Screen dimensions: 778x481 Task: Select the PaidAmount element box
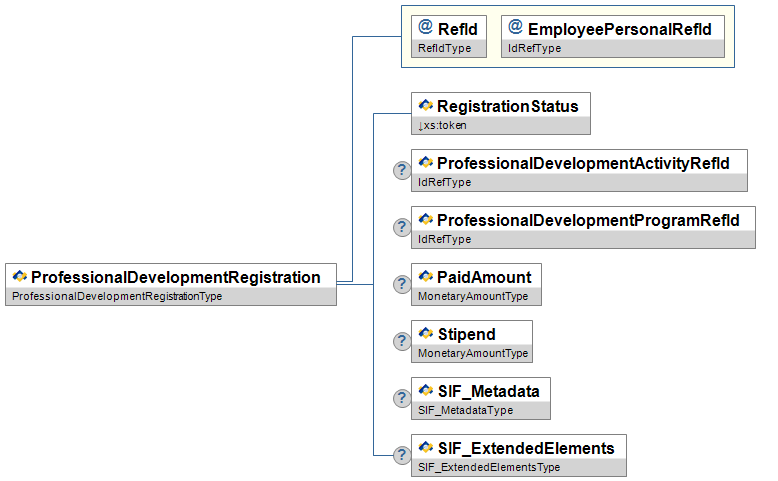coord(484,276)
